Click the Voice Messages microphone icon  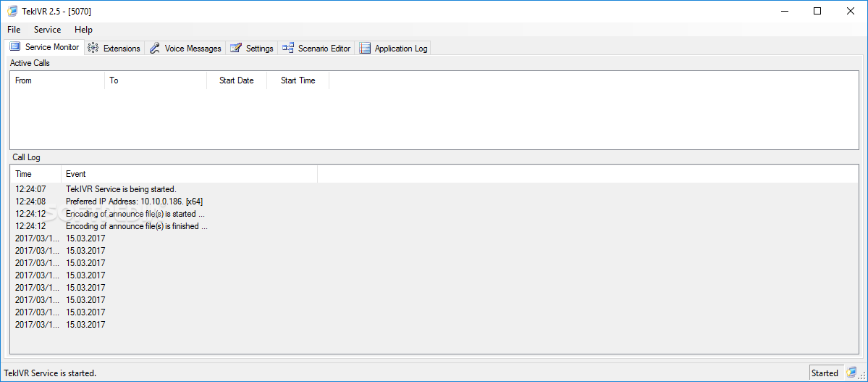pyautogui.click(x=154, y=49)
